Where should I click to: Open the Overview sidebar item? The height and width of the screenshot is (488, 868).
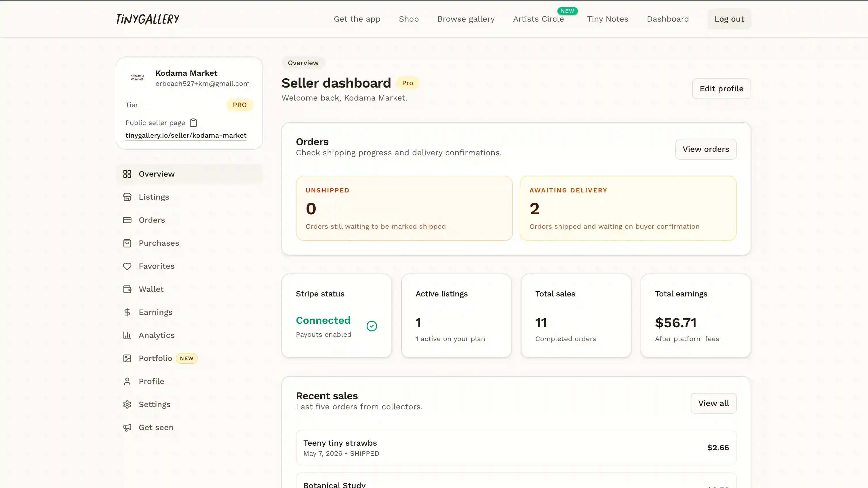tap(189, 174)
